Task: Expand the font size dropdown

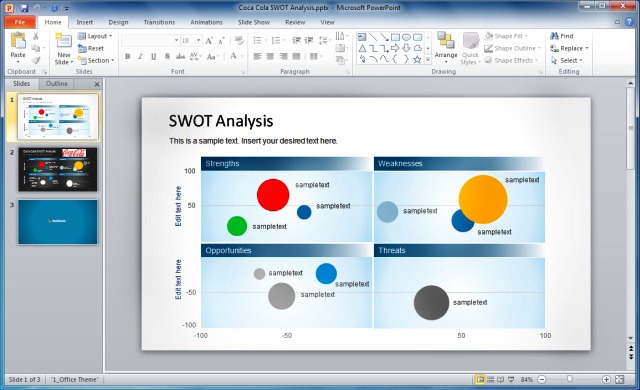Action: point(199,40)
